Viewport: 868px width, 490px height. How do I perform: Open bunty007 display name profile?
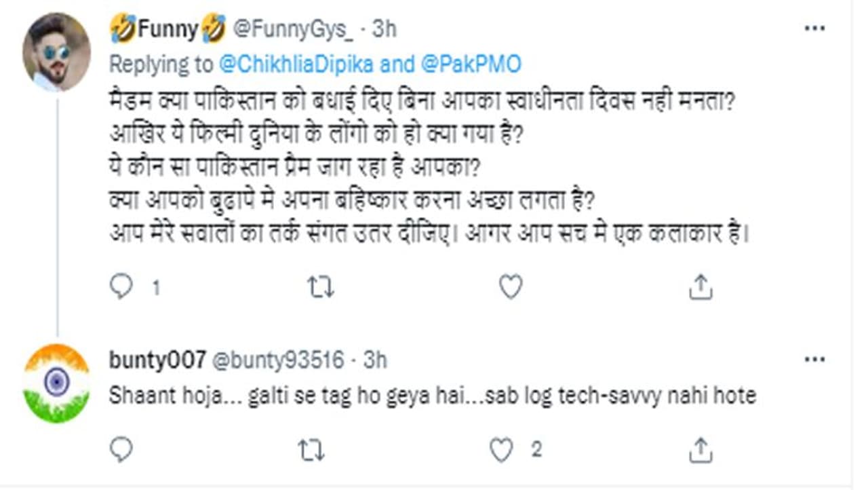(x=157, y=360)
